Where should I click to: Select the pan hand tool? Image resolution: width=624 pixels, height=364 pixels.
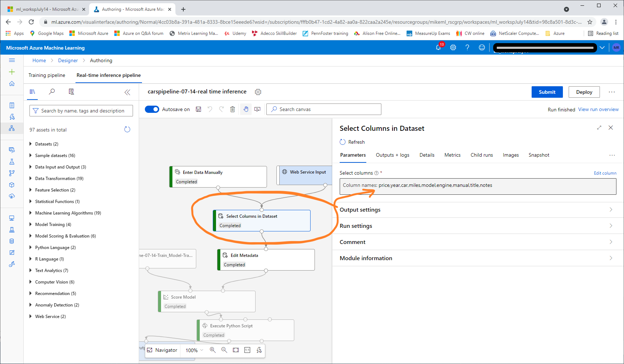(x=246, y=109)
